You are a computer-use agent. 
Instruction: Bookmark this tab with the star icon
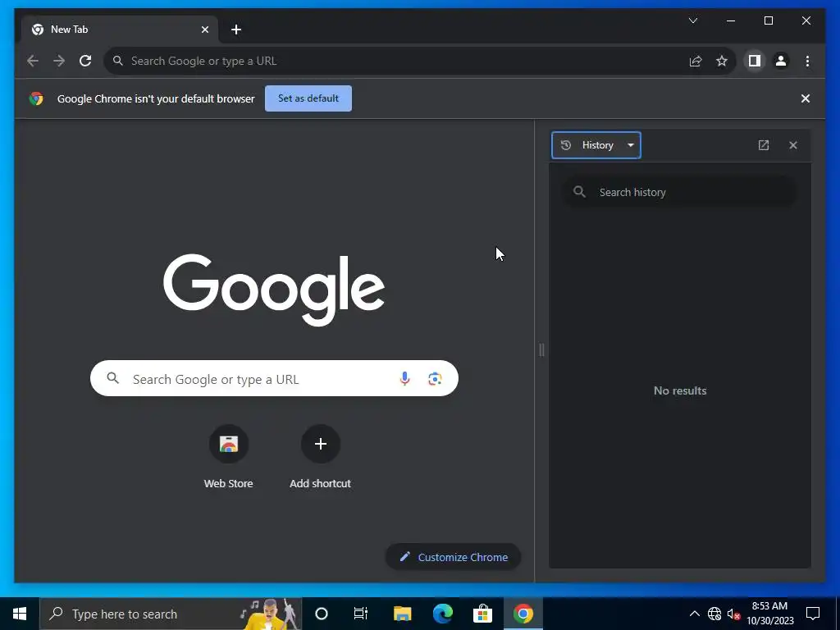[722, 61]
